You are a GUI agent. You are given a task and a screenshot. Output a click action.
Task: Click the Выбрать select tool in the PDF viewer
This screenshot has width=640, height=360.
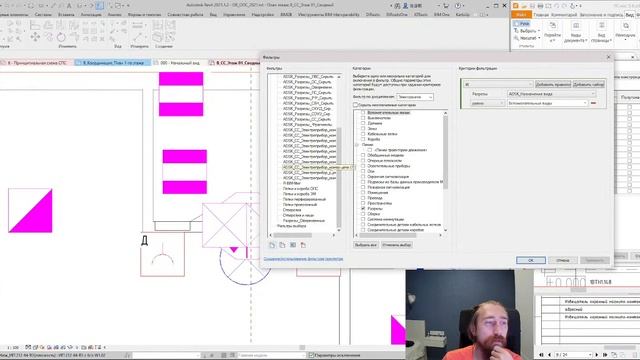pos(527,31)
